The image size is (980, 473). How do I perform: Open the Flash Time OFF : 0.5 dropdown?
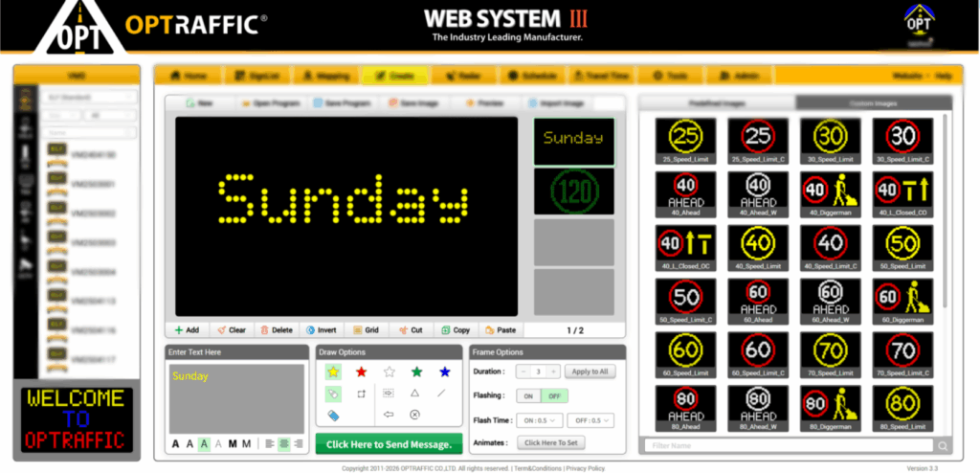(x=590, y=420)
